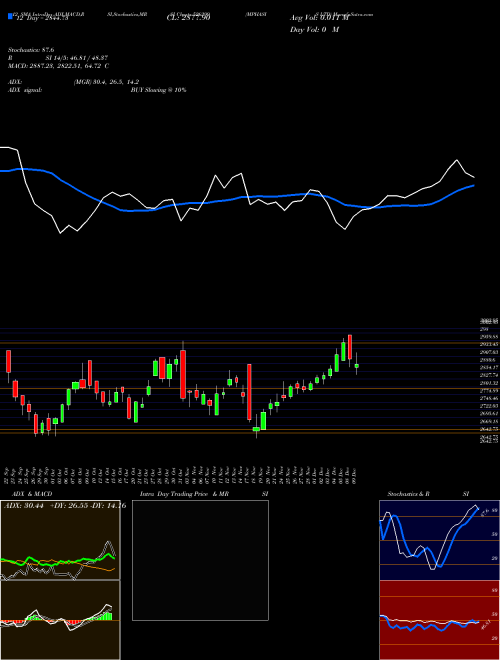
Task: Click the 'Stochastics & R' panel title
Action: click(408, 494)
